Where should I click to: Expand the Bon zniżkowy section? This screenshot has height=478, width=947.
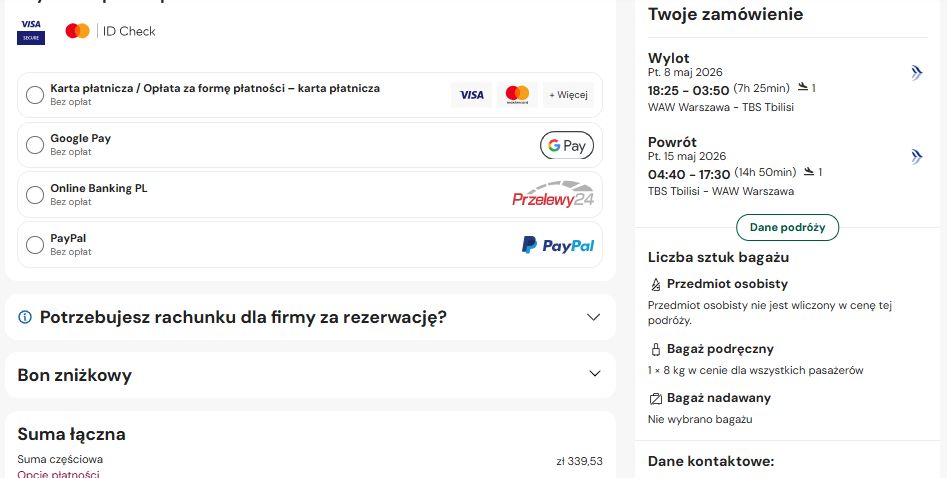click(310, 375)
